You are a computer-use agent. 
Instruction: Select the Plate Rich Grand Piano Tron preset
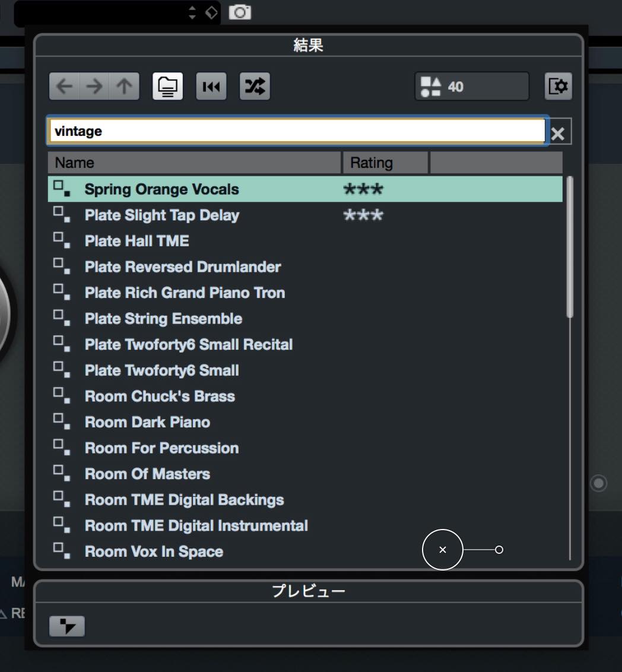click(305, 293)
